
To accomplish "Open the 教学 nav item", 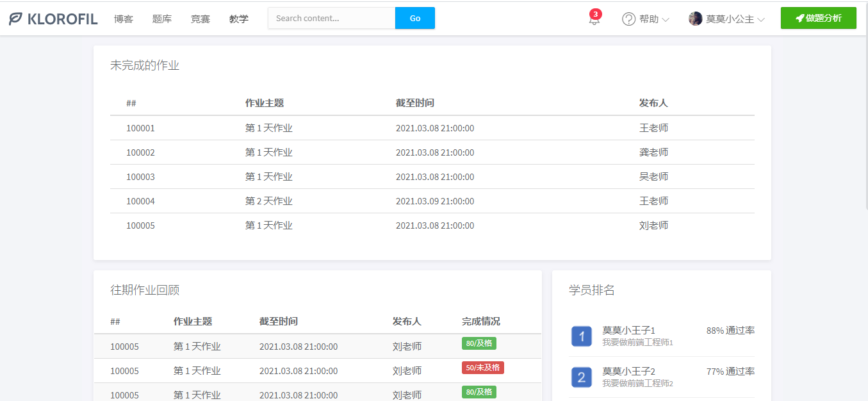I will pos(239,19).
